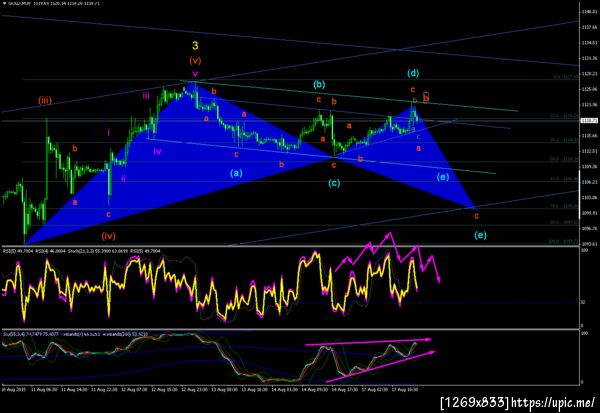
Task: Click "14 Aug 17:00" on the time axis
Action: pos(344,389)
